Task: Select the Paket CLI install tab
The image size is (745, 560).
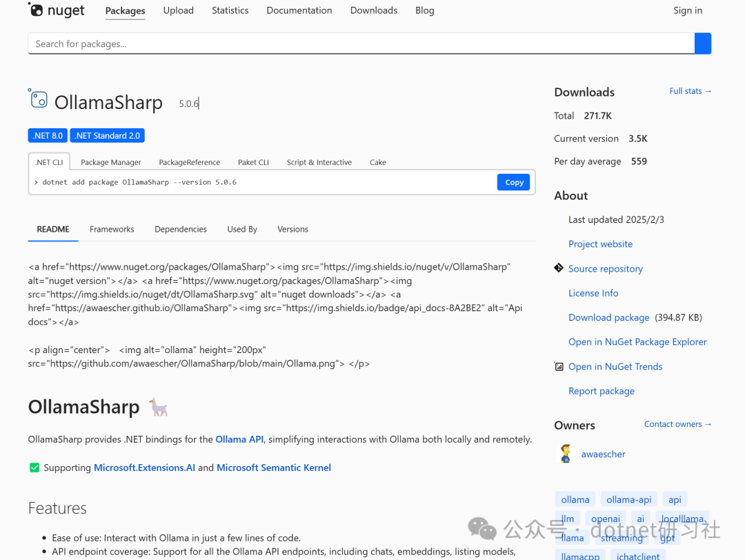Action: click(253, 163)
